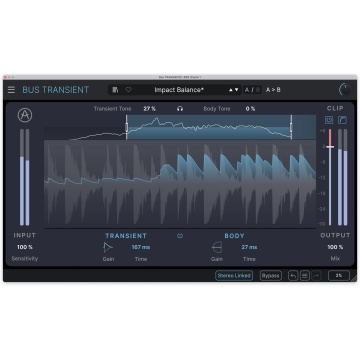Click the left handle of the frequency range
The width and height of the screenshot is (360, 360).
click(126, 127)
